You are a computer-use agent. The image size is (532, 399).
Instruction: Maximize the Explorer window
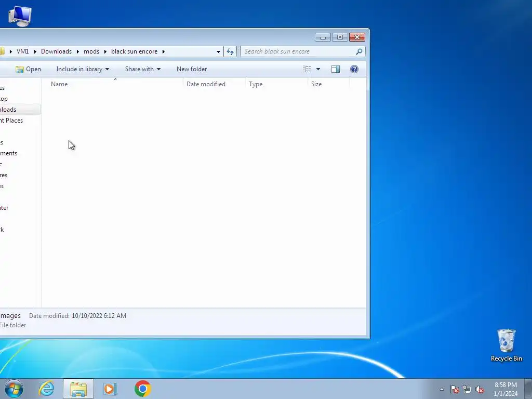click(x=340, y=37)
